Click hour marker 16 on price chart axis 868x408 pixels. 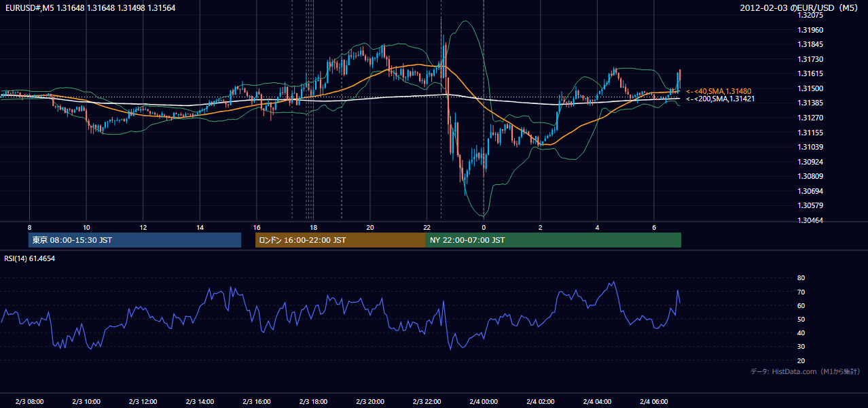pyautogui.click(x=257, y=227)
